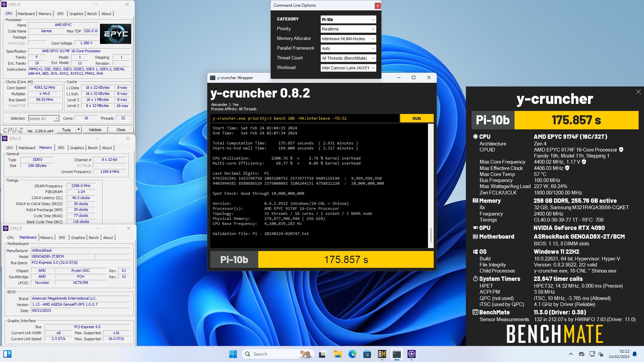Open About tab in bottom CPU-Z window
The height and width of the screenshot is (362, 644).
coord(108,238)
